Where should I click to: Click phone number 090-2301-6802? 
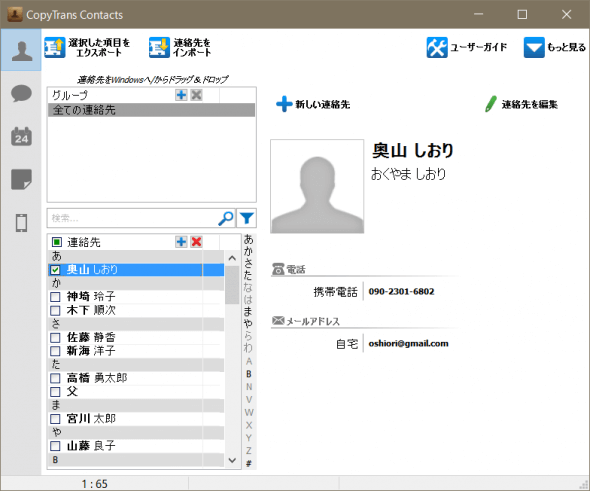pos(401,292)
